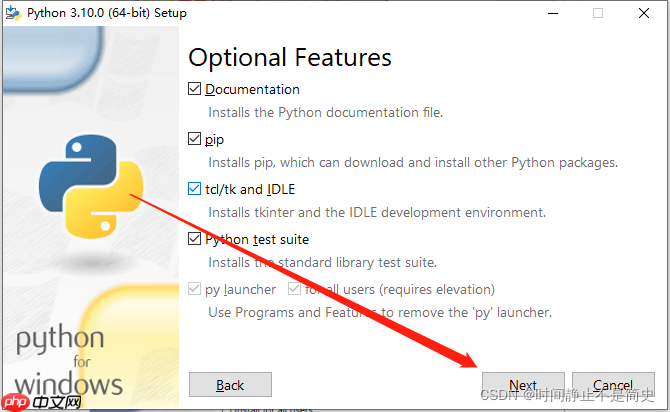Uncheck the Python test suite checkbox
This screenshot has height=412, width=670.
(x=195, y=239)
